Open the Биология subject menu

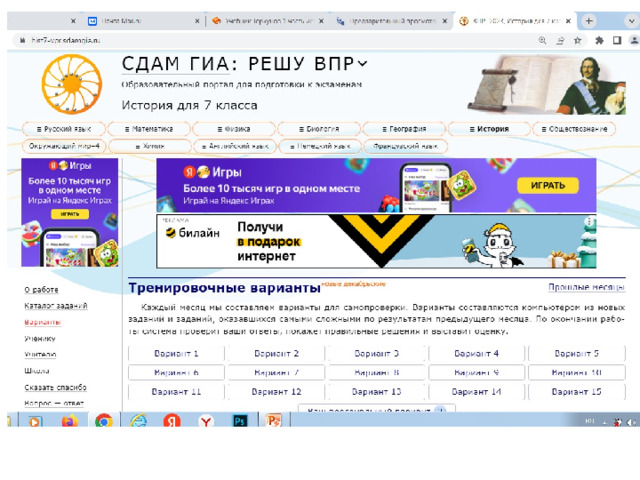319,129
